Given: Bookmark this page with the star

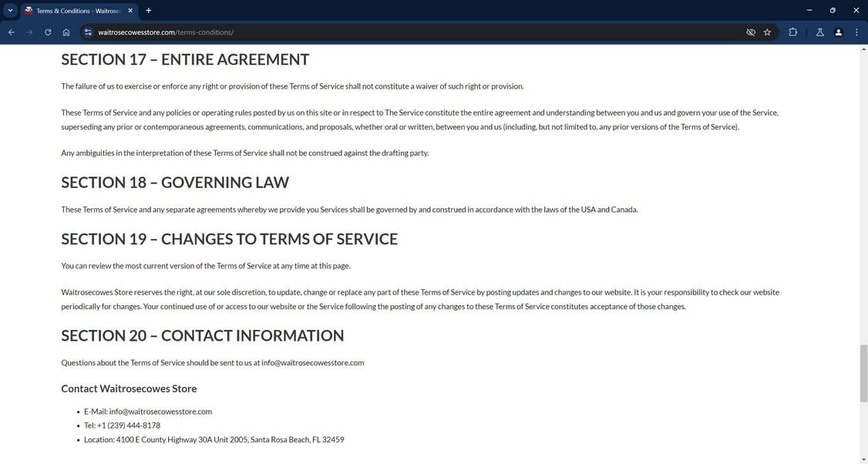Looking at the screenshot, I should coord(767,32).
